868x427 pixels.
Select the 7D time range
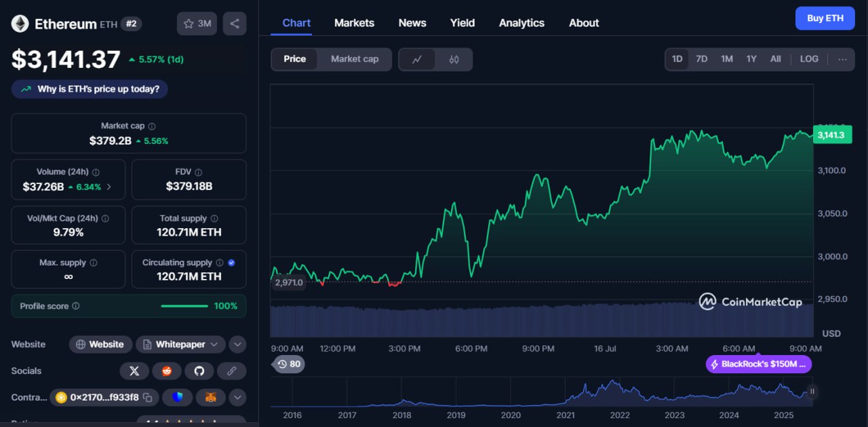click(x=702, y=59)
